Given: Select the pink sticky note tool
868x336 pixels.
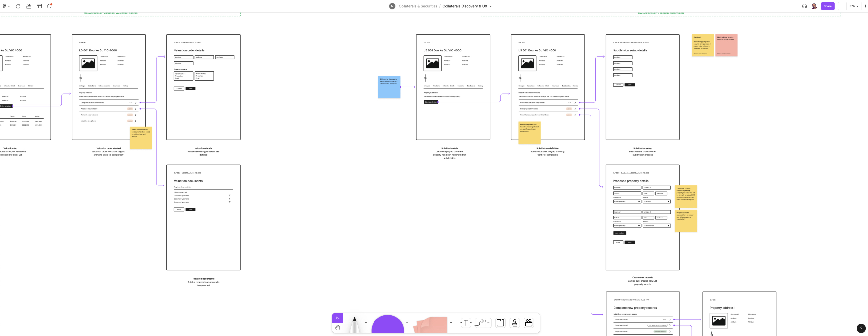Looking at the screenshot, I should [x=430, y=324].
